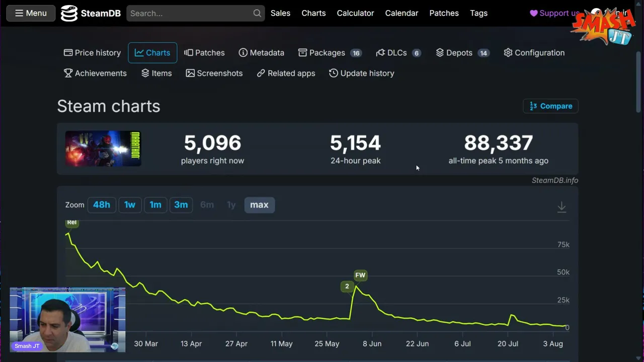Click the 88,337 all-time peak value
Image resolution: width=644 pixels, height=362 pixels.
(498, 143)
